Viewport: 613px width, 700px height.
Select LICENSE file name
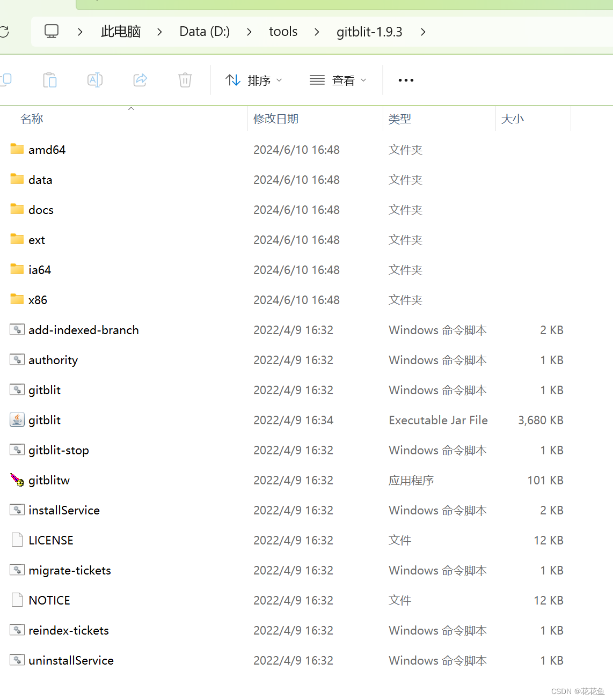tap(51, 540)
